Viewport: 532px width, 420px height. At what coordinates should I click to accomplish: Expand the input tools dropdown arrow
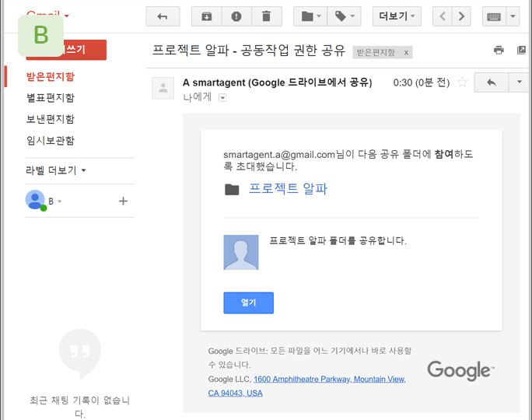point(513,16)
